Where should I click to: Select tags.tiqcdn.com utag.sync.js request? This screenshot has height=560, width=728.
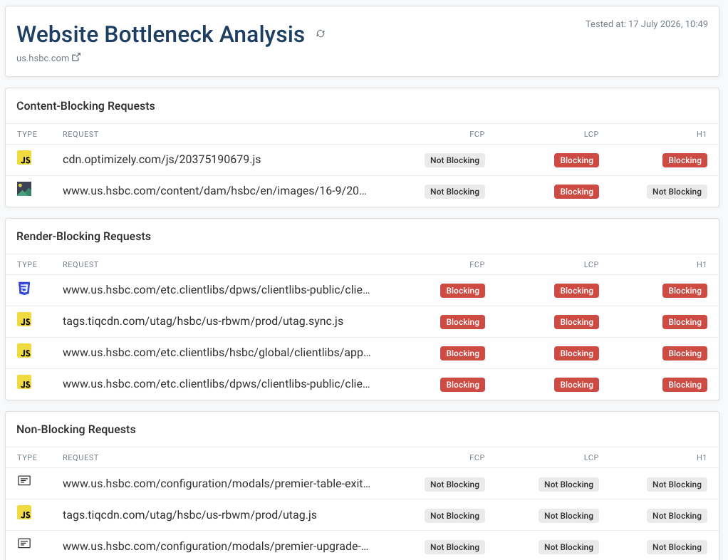(x=203, y=321)
